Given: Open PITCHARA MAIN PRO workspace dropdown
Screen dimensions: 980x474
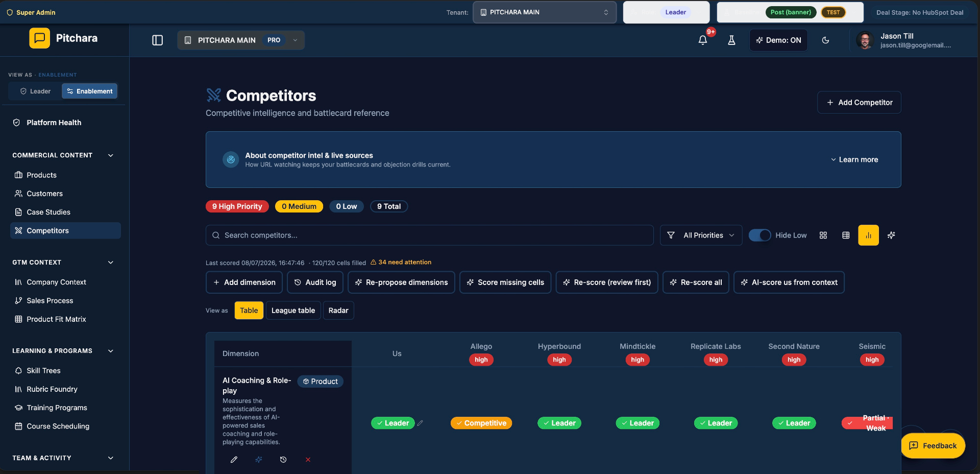Looking at the screenshot, I should [241, 40].
